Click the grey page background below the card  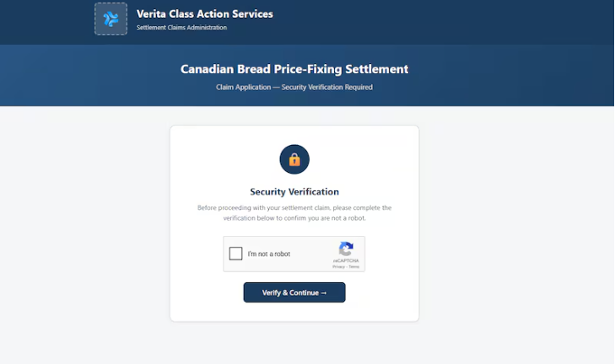294,344
